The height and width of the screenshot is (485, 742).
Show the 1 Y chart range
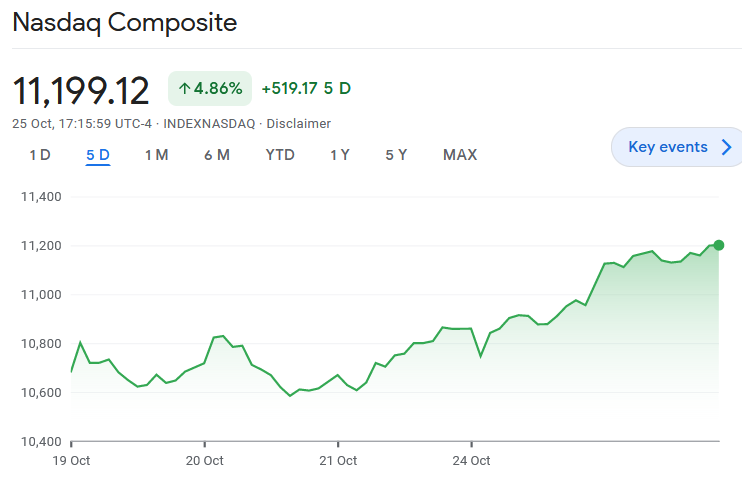340,155
